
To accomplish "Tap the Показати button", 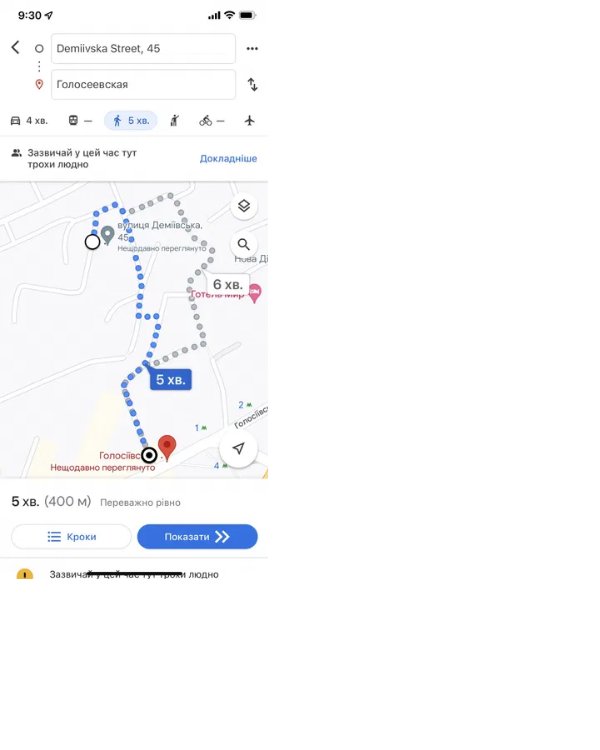I will [197, 537].
